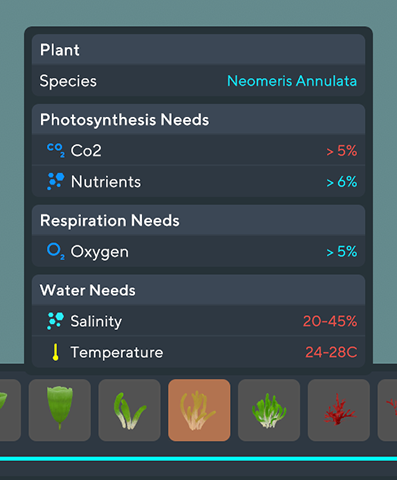Select the partially visible rightmost red plant thumbnail
This screenshot has height=480, width=397.
click(x=387, y=410)
